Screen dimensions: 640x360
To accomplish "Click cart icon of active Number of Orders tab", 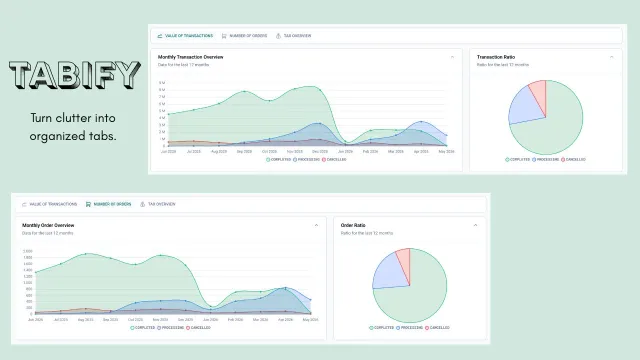I will coord(88,204).
